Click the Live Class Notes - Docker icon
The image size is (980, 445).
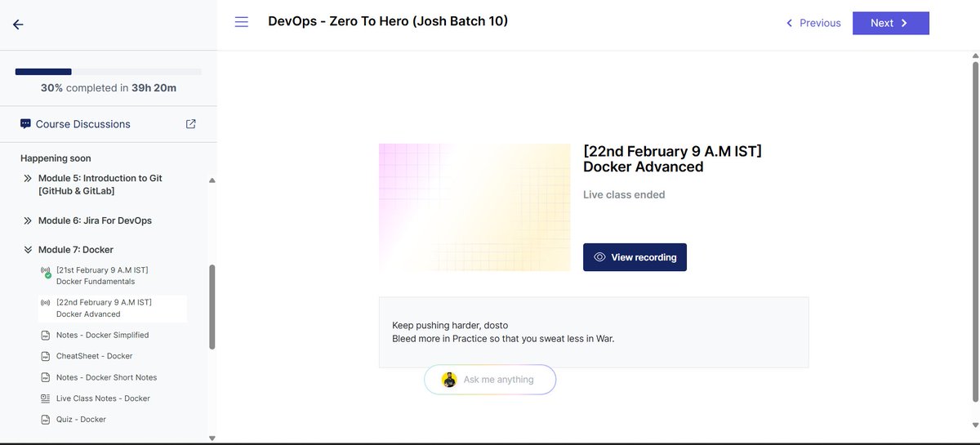pos(45,398)
